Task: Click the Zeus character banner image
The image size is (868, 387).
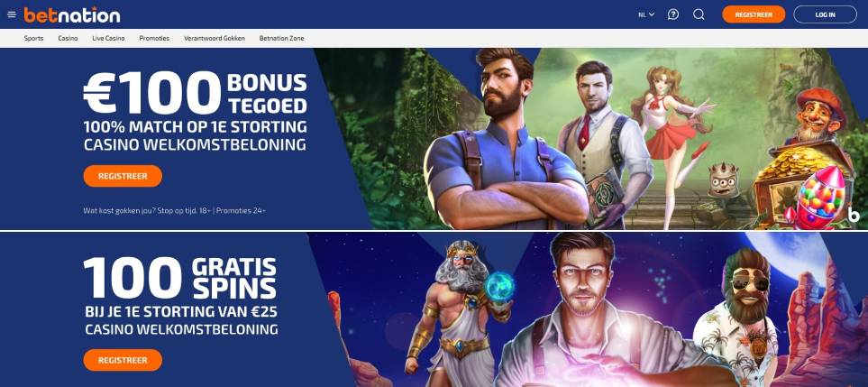Action: [x=460, y=313]
